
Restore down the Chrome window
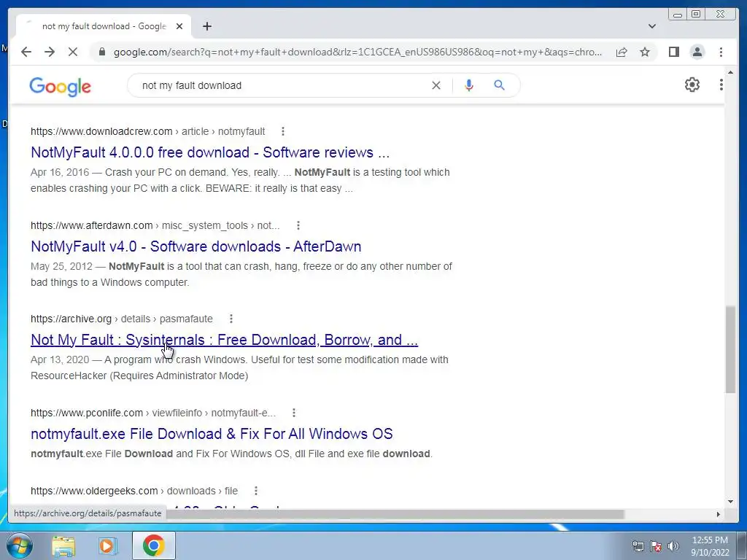(696, 15)
